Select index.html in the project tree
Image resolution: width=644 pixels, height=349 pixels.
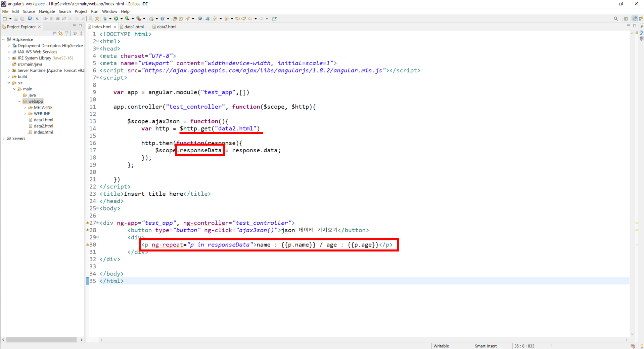(x=41, y=132)
